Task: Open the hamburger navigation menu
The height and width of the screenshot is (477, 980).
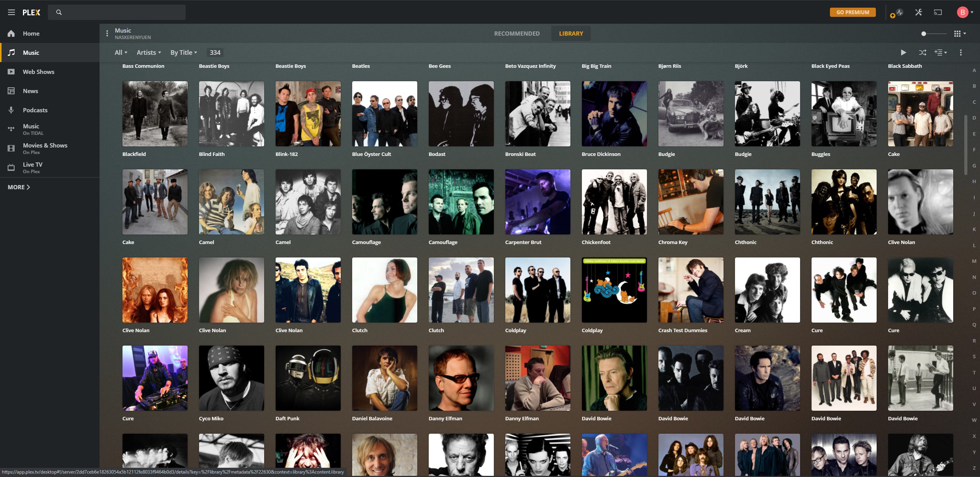Action: [x=11, y=12]
